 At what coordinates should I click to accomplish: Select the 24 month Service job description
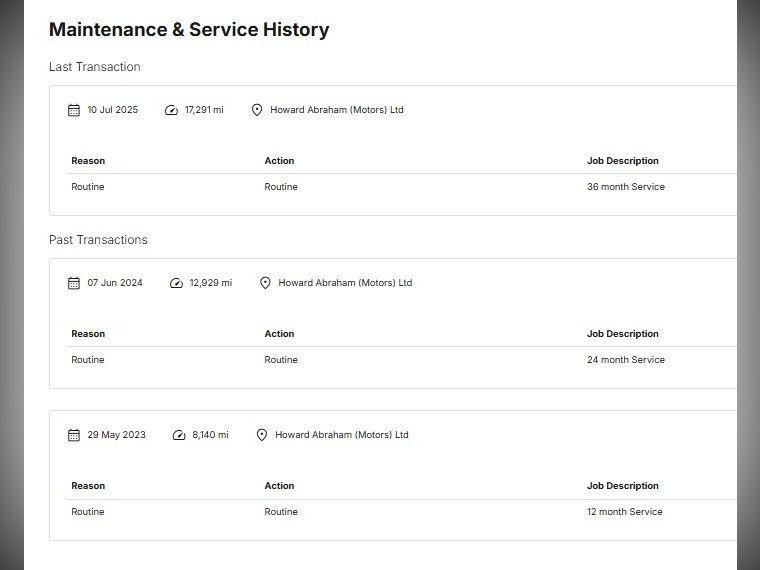pos(625,360)
